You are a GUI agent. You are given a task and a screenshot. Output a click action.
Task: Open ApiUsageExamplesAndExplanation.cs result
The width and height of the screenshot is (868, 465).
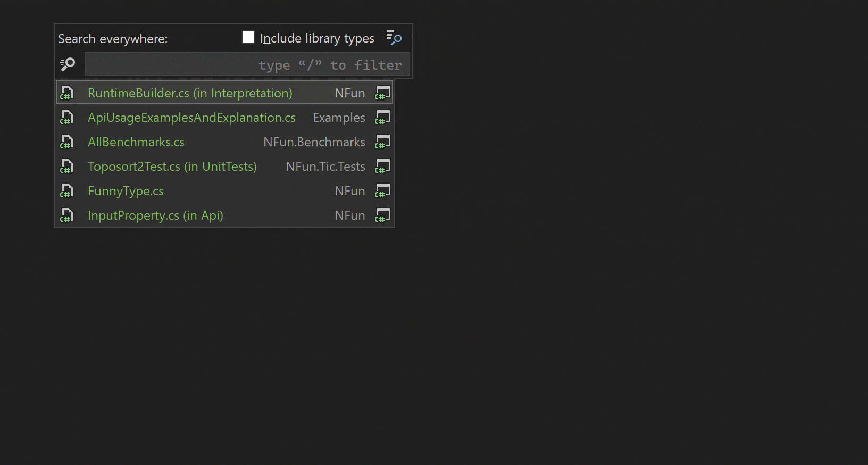coord(224,117)
